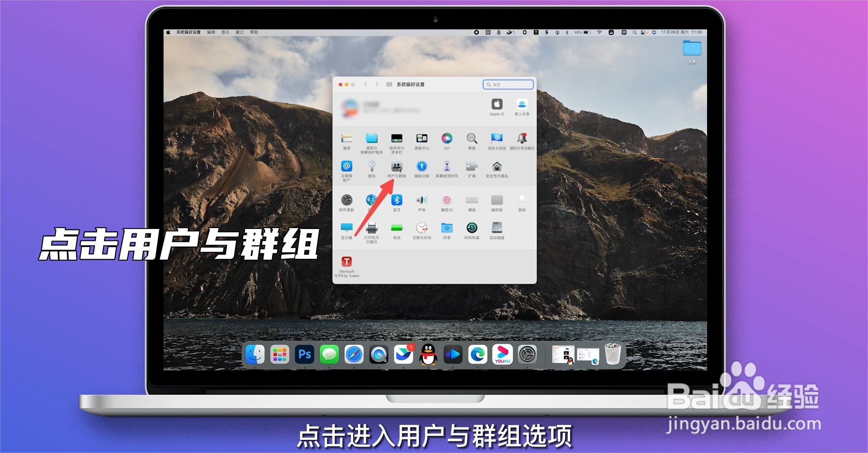Open 时间机器 backup preferences
This screenshot has height=453, width=868.
(x=472, y=228)
